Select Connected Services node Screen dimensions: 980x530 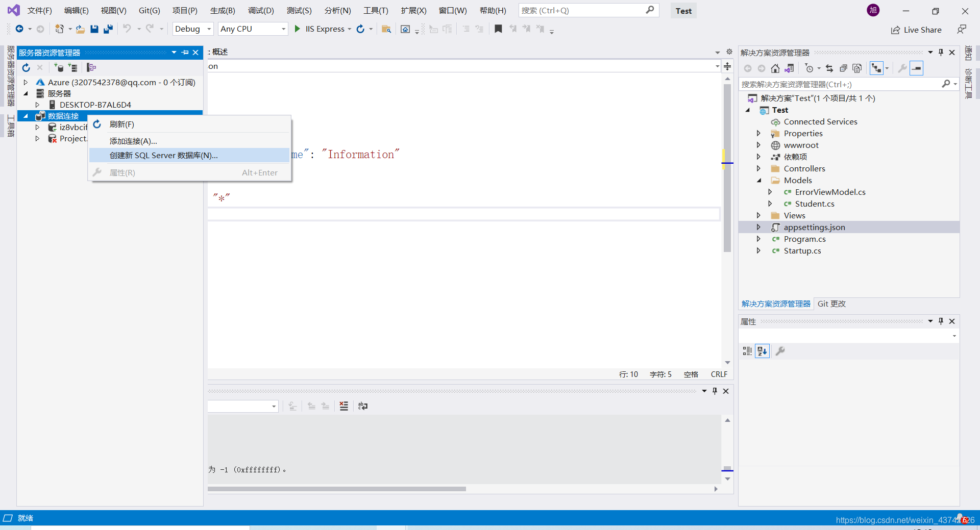[x=820, y=121]
